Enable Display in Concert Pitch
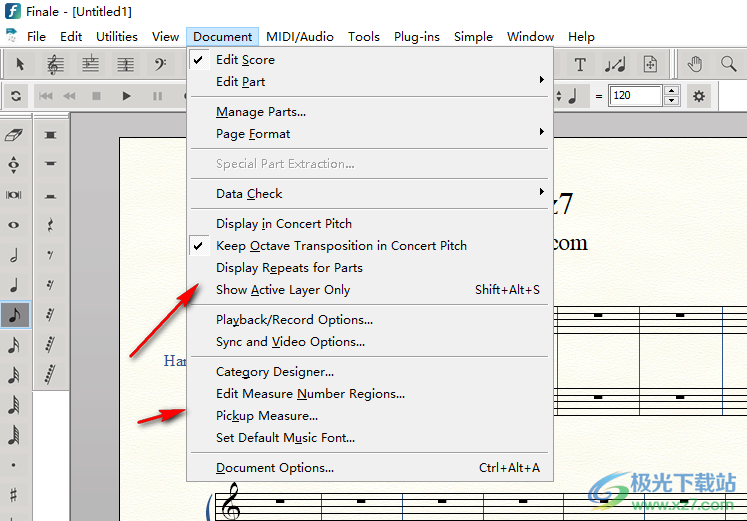Image resolution: width=747 pixels, height=521 pixels. pyautogui.click(x=284, y=224)
